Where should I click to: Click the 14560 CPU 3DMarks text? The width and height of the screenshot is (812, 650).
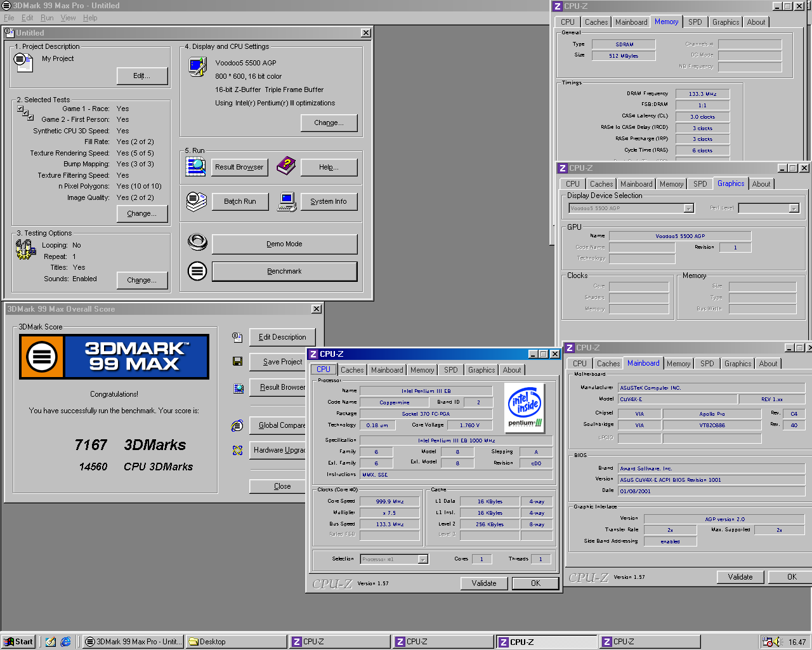(x=136, y=467)
